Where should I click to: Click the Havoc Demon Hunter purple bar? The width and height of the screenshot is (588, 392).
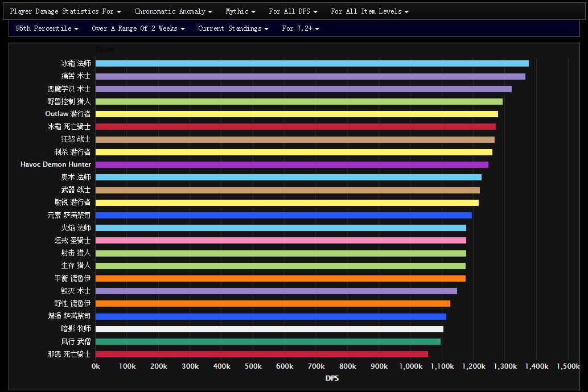point(292,164)
